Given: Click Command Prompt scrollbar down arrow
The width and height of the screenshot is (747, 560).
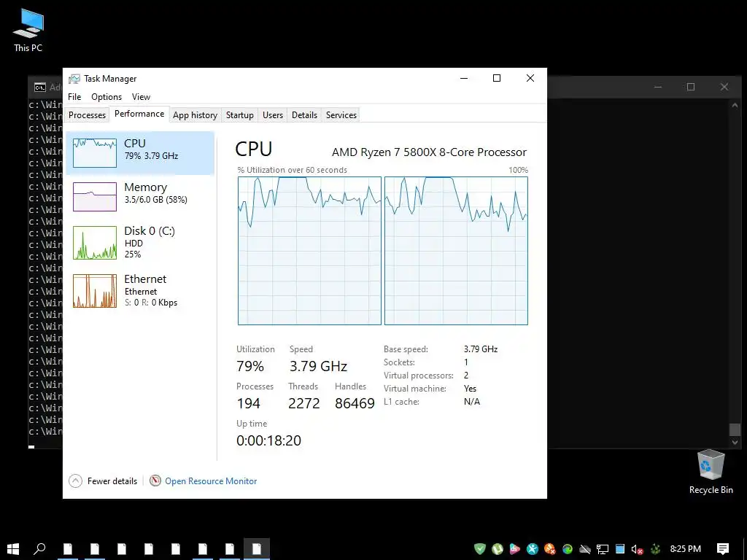Looking at the screenshot, I should point(735,443).
